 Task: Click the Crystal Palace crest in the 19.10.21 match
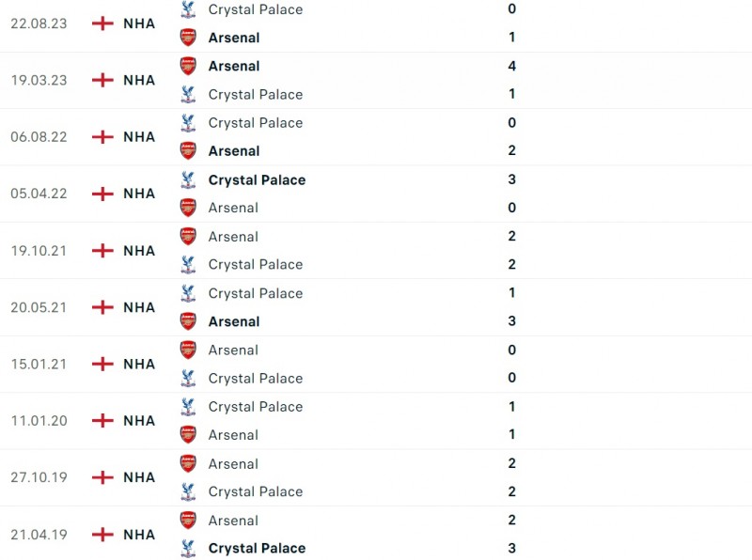(188, 264)
